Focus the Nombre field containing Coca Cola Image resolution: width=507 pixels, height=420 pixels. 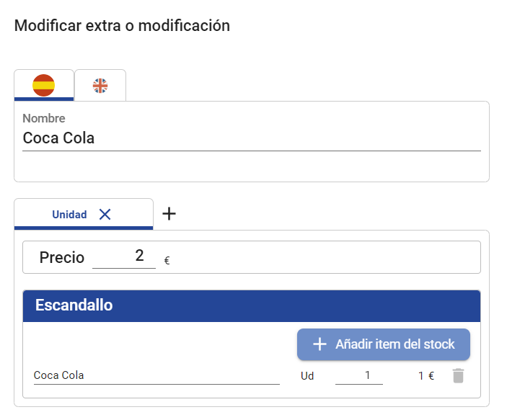[252, 138]
